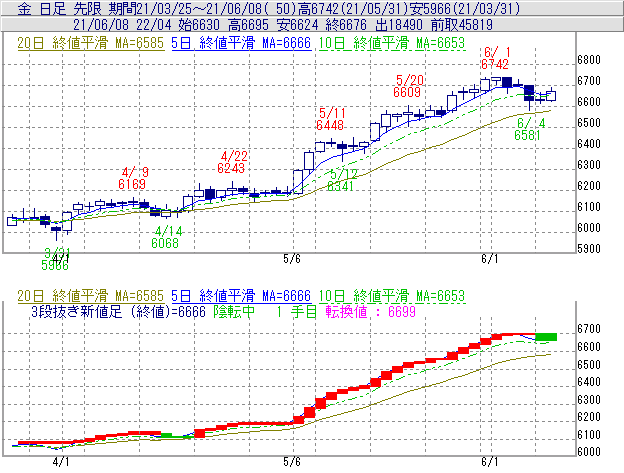Click the 4/9 6169 high price label
Image resolution: width=624 pixels, height=473 pixels.
click(x=133, y=178)
